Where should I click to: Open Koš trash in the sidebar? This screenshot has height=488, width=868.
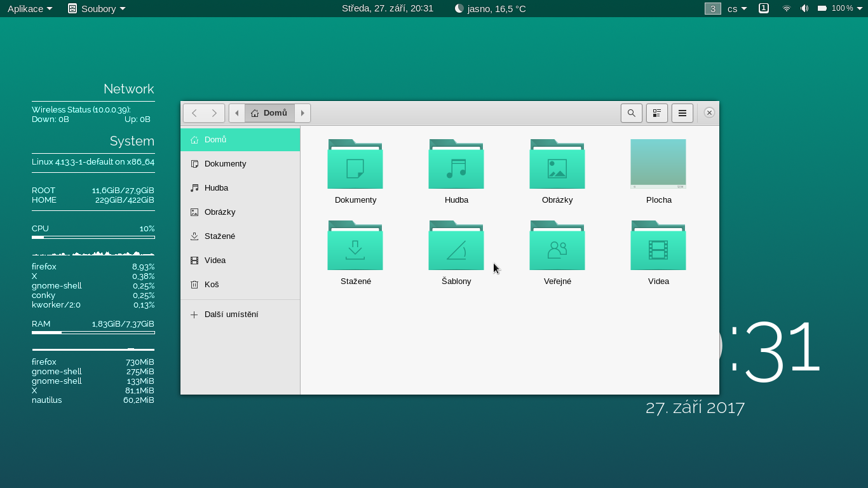240,285
